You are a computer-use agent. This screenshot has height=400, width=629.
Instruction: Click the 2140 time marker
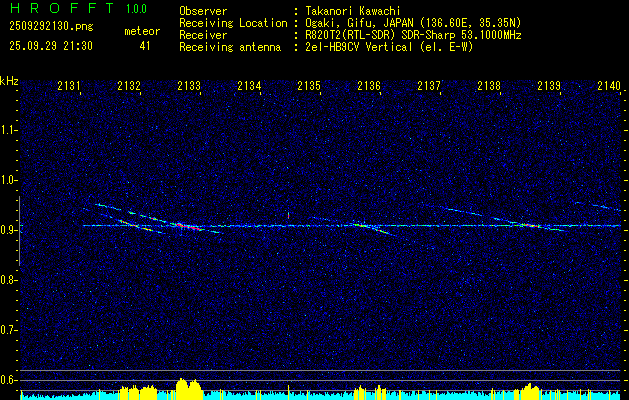pyautogui.click(x=608, y=87)
